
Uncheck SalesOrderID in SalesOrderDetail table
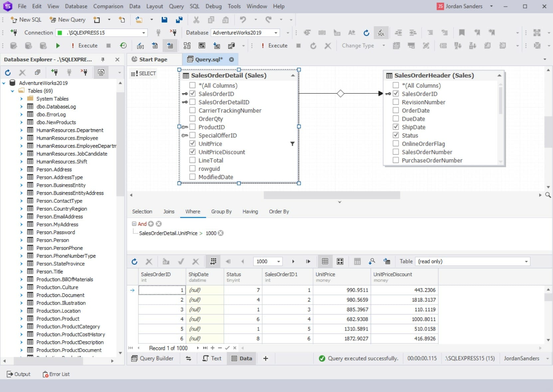[x=192, y=93]
